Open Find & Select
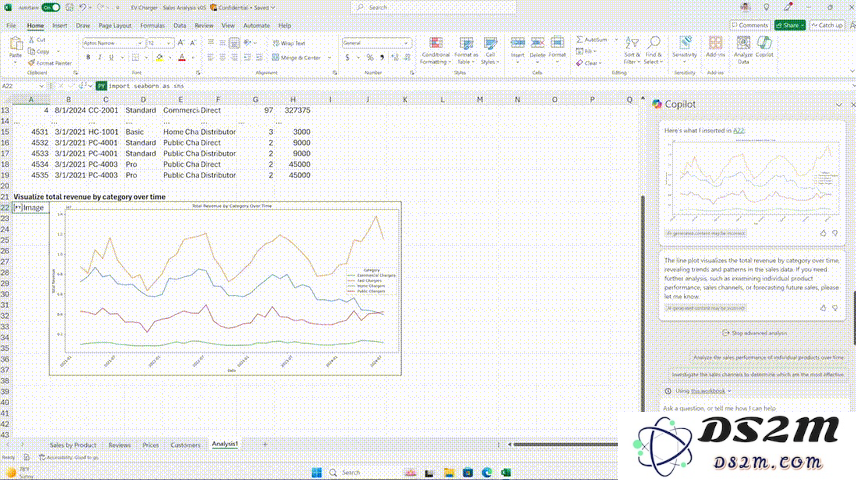This screenshot has height=480, width=856. tap(653, 51)
